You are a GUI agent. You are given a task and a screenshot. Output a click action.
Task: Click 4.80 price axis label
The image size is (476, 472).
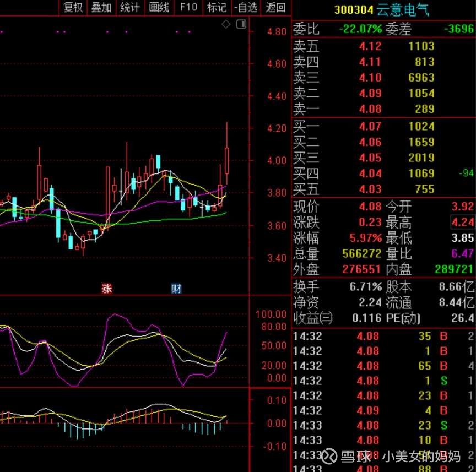(277, 31)
